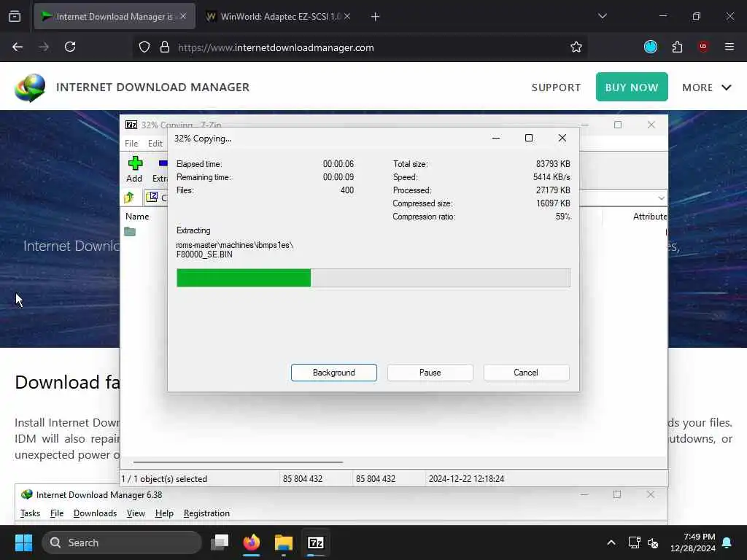747x560 pixels.
Task: Click the status bar date 2024-12-22 12:18:24
Action: point(466,479)
